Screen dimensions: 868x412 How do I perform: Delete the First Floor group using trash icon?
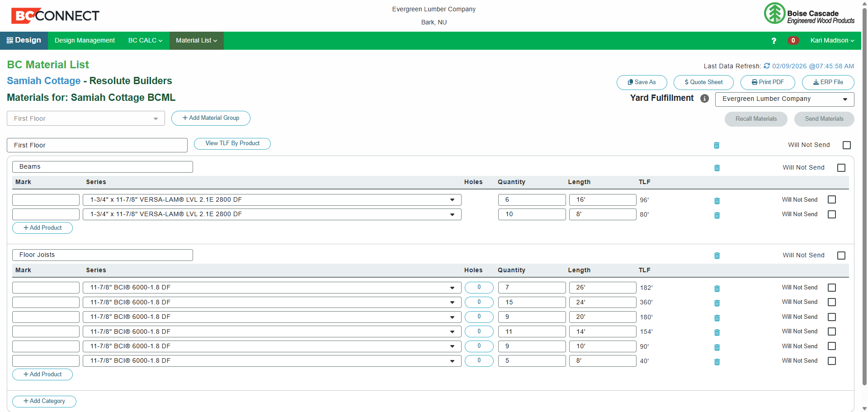tap(717, 145)
